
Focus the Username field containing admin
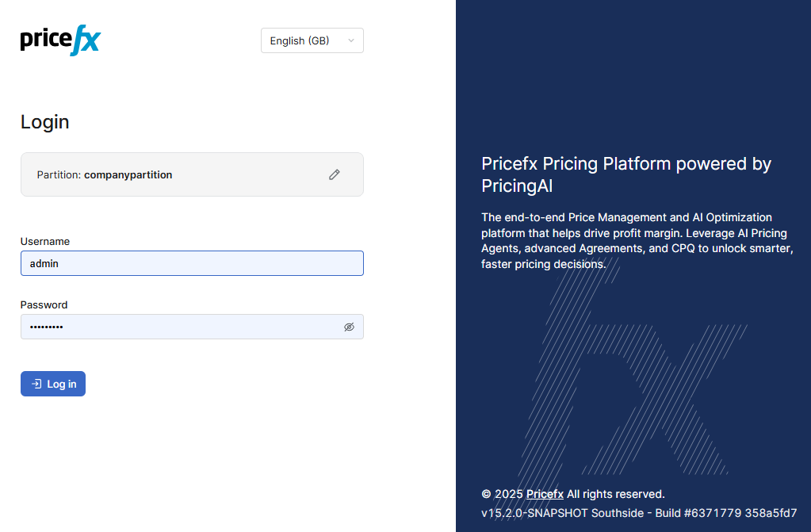click(x=192, y=263)
